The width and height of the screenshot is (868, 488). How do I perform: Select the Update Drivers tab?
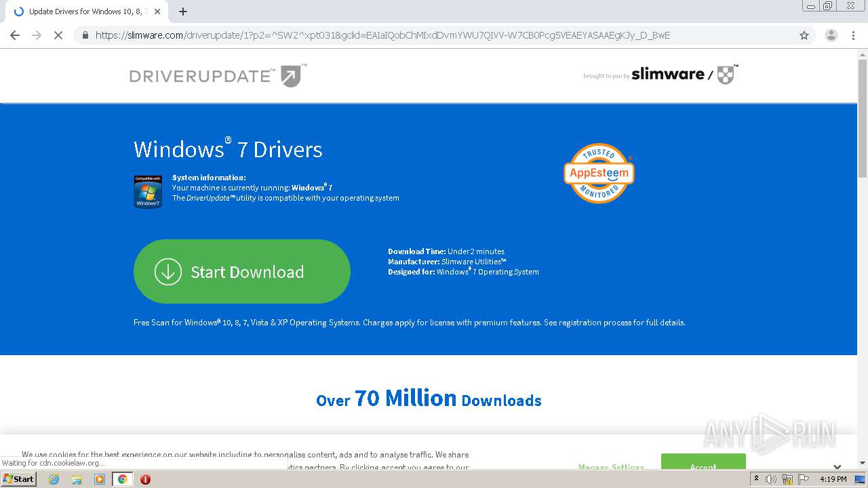tap(87, 12)
